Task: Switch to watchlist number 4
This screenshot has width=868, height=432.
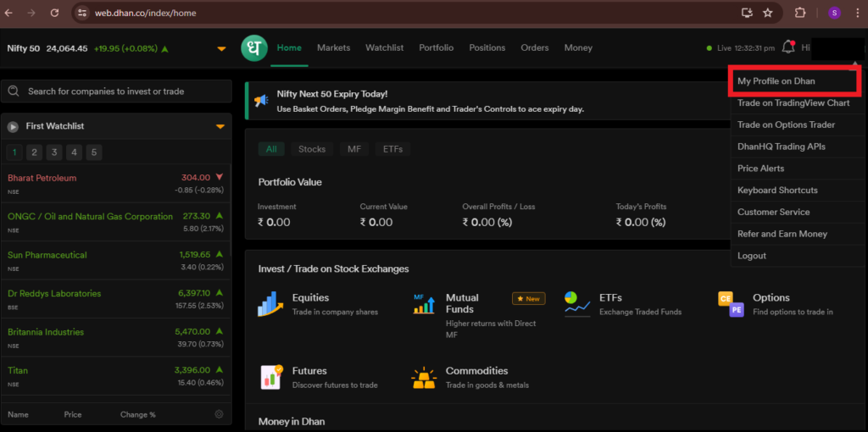Action: coord(75,152)
